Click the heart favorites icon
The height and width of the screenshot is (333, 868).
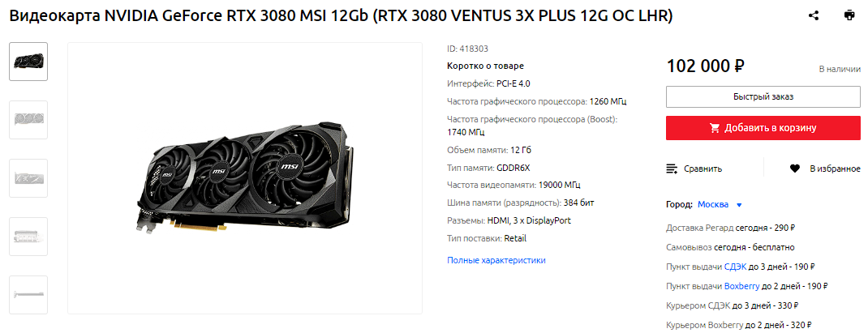(x=795, y=169)
